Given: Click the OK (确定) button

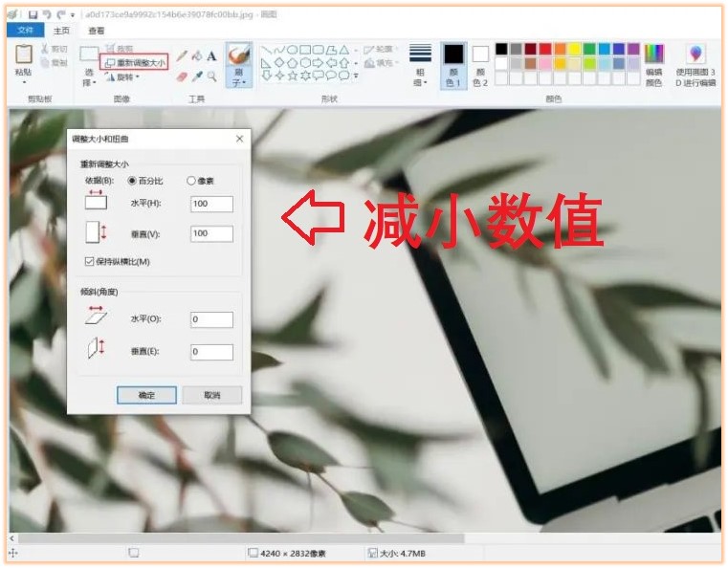Looking at the screenshot, I should pyautogui.click(x=146, y=395).
